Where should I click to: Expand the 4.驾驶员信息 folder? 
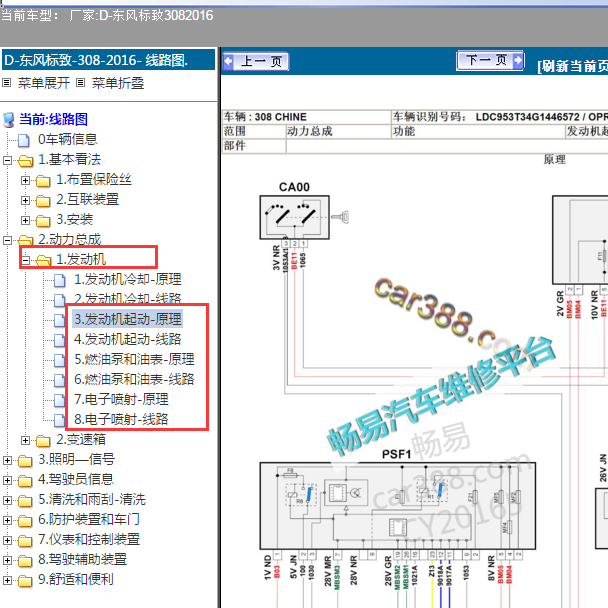(7, 480)
